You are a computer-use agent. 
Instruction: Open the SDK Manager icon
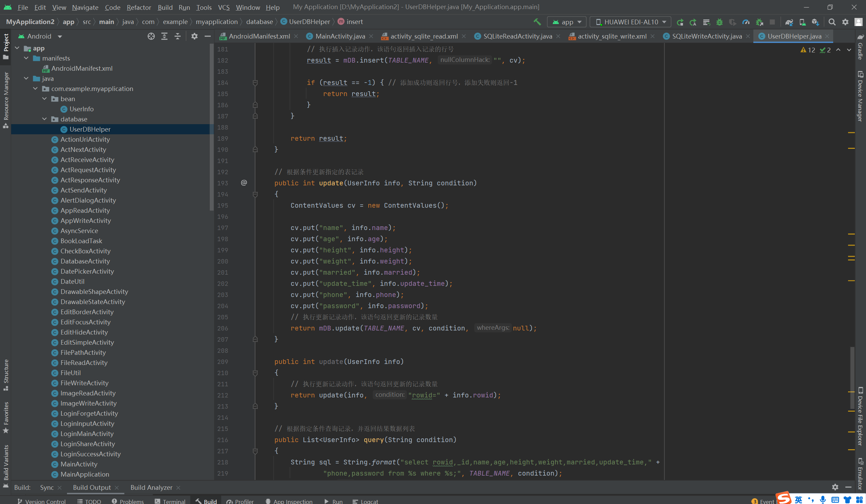(816, 22)
